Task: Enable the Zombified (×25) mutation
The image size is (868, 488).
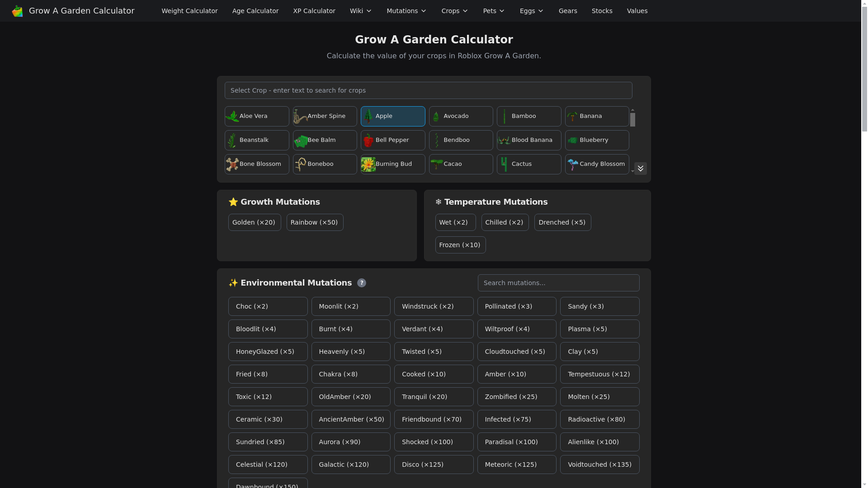Action: [517, 397]
